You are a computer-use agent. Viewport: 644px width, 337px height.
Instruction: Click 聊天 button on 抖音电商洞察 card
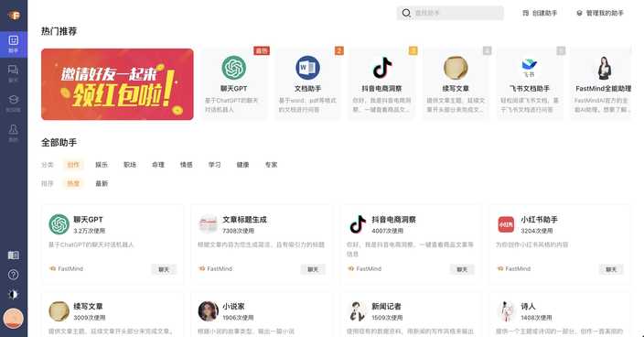tap(462, 269)
